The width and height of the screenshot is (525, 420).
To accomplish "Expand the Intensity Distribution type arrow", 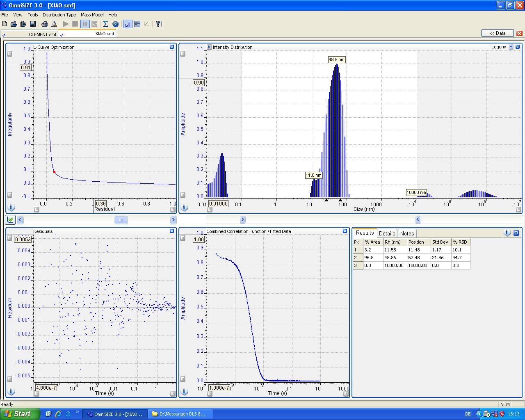I will point(209,47).
